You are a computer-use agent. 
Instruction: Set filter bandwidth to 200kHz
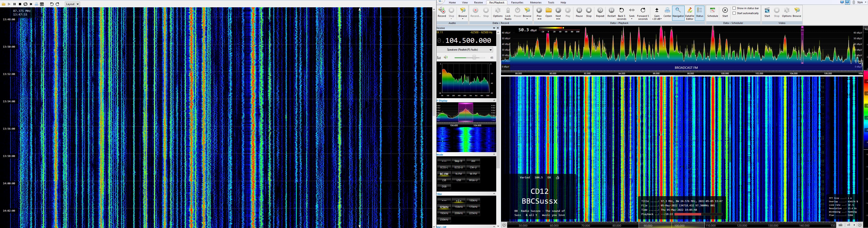coord(458,213)
